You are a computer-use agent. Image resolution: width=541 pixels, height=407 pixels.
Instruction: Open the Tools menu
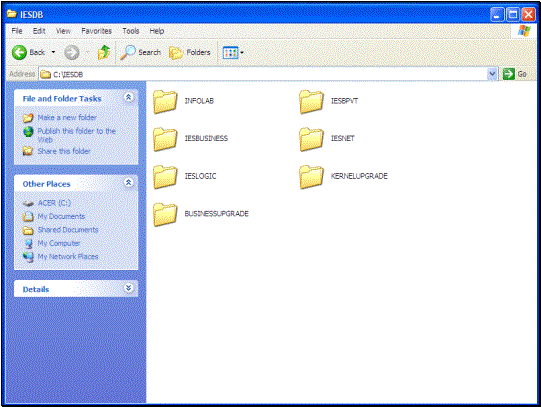click(130, 31)
